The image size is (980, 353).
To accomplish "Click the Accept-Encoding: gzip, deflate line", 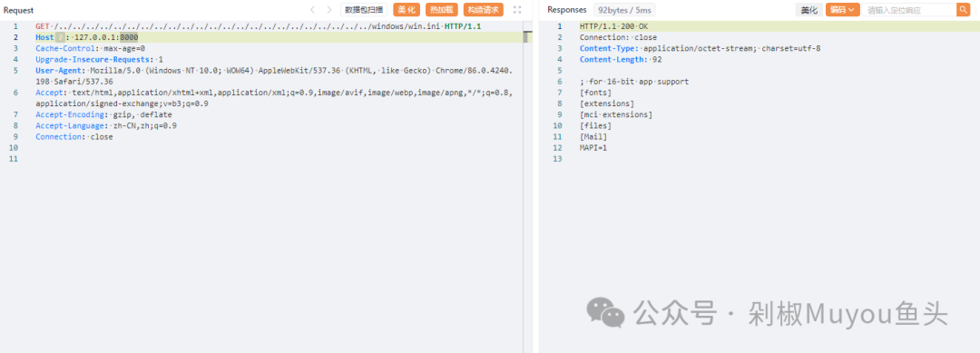I will coord(103,115).
